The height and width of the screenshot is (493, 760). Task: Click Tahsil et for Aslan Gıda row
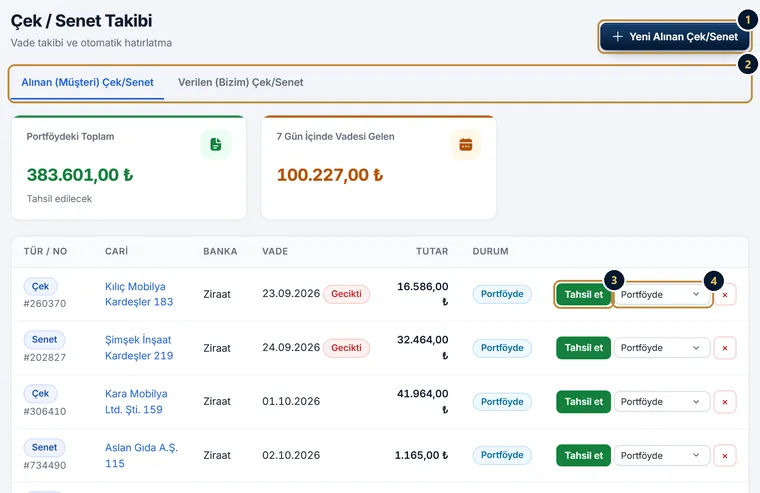point(584,456)
